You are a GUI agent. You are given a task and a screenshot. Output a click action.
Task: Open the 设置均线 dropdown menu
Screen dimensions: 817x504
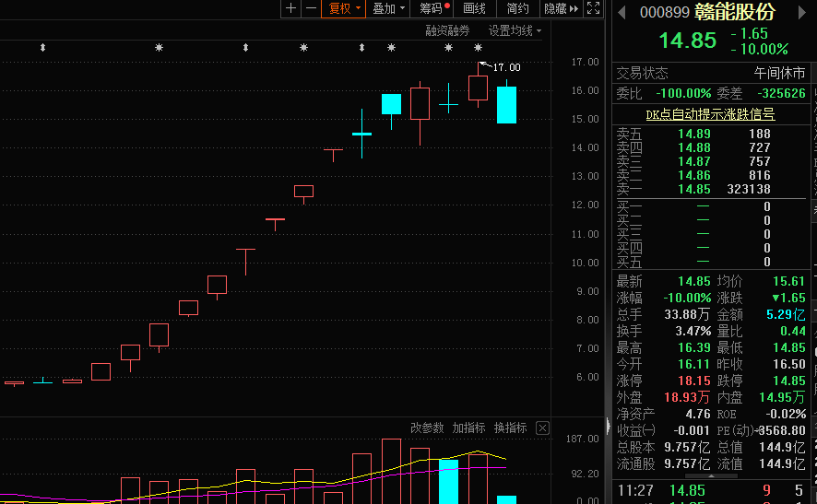[515, 30]
